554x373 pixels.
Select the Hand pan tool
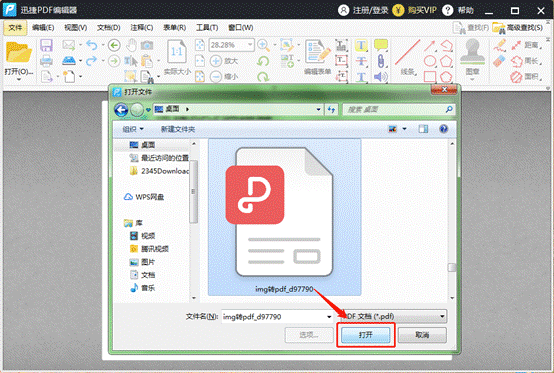point(131,45)
